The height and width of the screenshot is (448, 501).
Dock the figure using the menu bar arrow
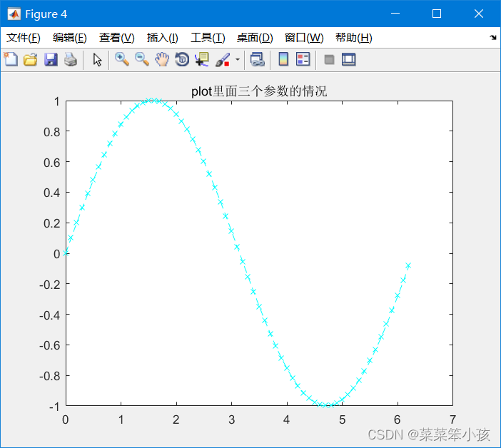click(493, 38)
